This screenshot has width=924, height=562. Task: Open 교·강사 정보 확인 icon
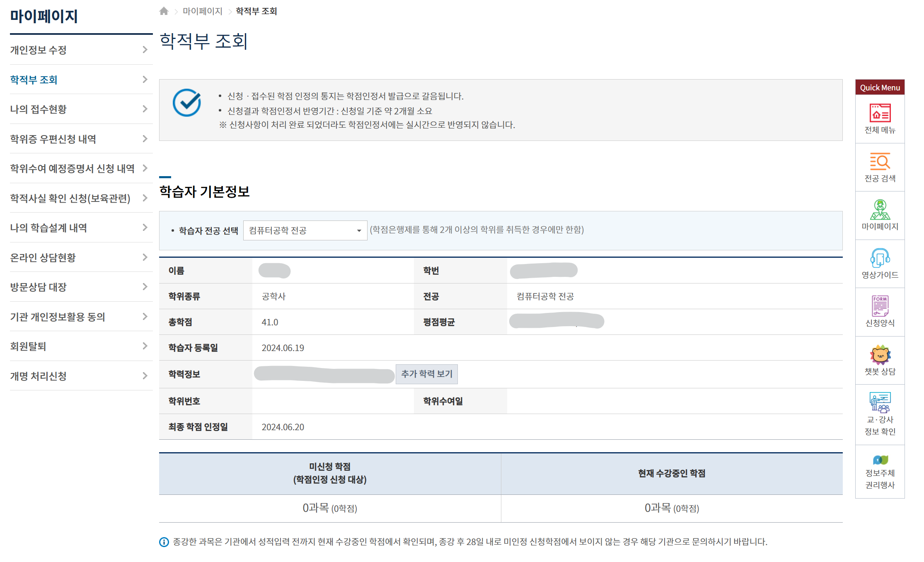click(x=880, y=402)
